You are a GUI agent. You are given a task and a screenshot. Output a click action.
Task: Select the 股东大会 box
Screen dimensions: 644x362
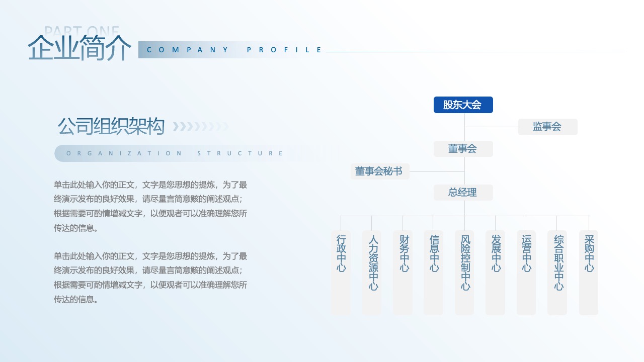[x=463, y=105]
